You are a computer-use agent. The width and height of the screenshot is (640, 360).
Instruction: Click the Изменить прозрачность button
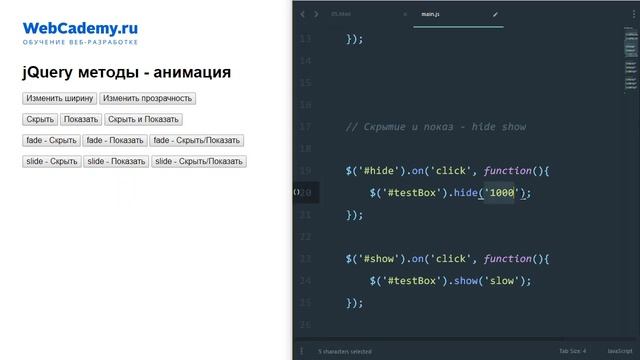147,98
